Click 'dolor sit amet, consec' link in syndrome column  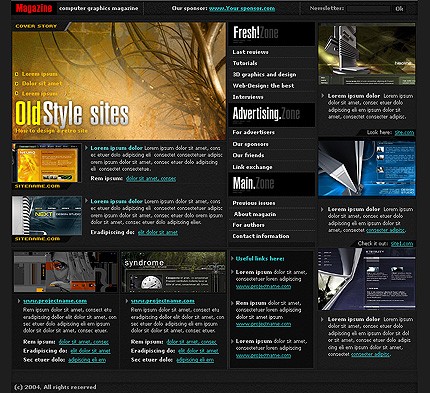[192, 342]
